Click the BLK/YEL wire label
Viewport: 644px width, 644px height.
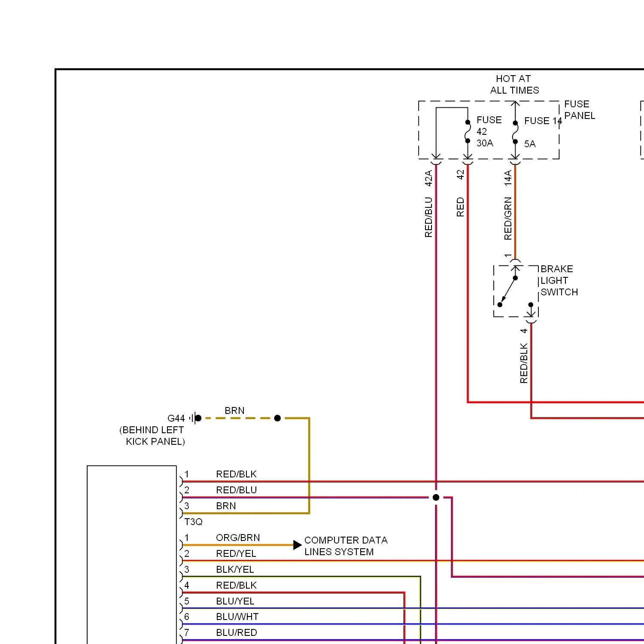(235, 569)
